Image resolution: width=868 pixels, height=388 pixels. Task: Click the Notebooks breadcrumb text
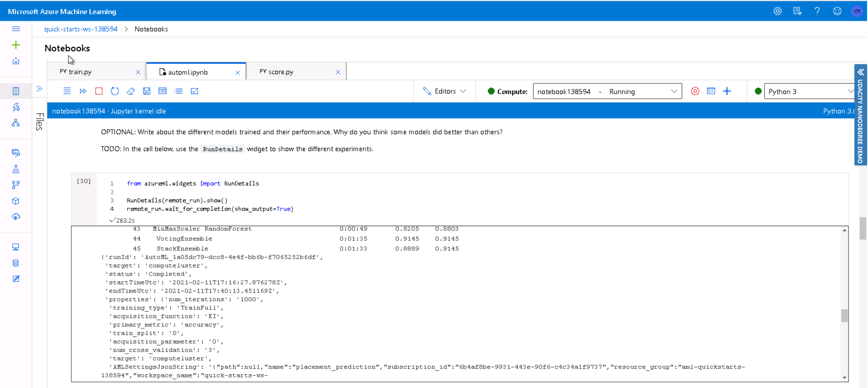[151, 29]
